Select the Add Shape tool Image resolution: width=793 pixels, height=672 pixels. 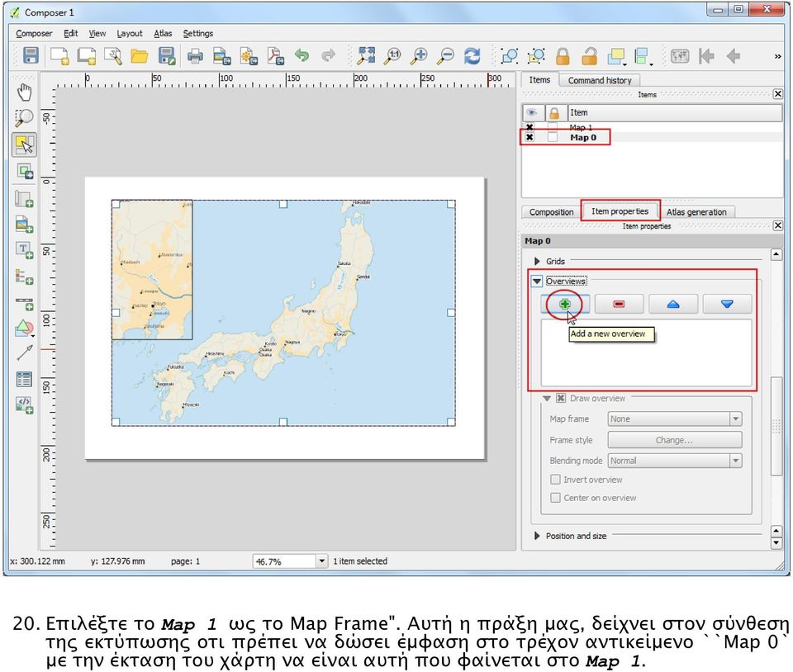coord(24,329)
